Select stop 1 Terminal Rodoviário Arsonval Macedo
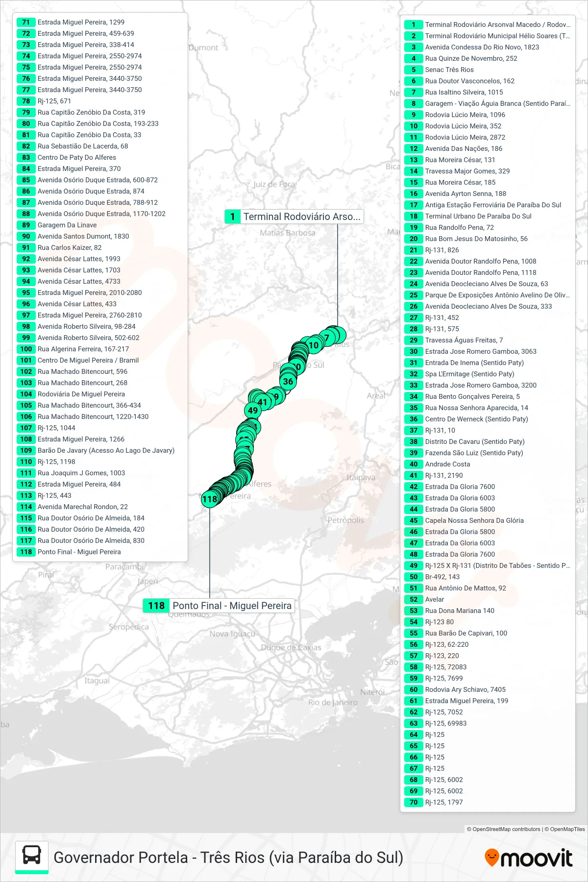The height and width of the screenshot is (882, 588). 488,24
